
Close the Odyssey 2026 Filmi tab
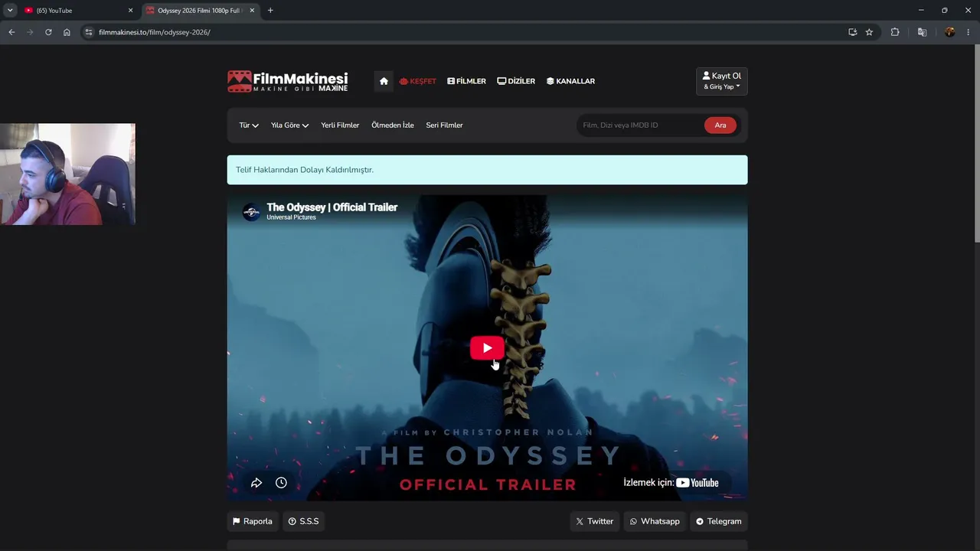pyautogui.click(x=252, y=11)
